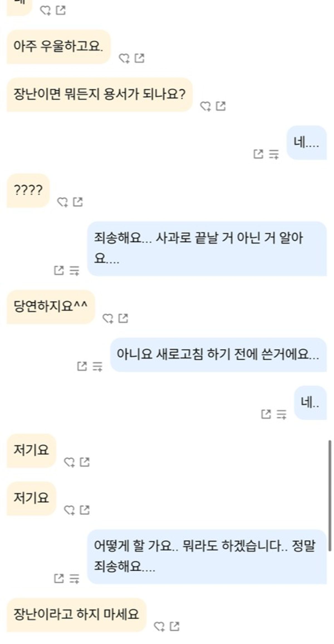This screenshot has width=334, height=644.
Task: Add heart reaction to '당연하지요^^' message
Action: point(108,318)
